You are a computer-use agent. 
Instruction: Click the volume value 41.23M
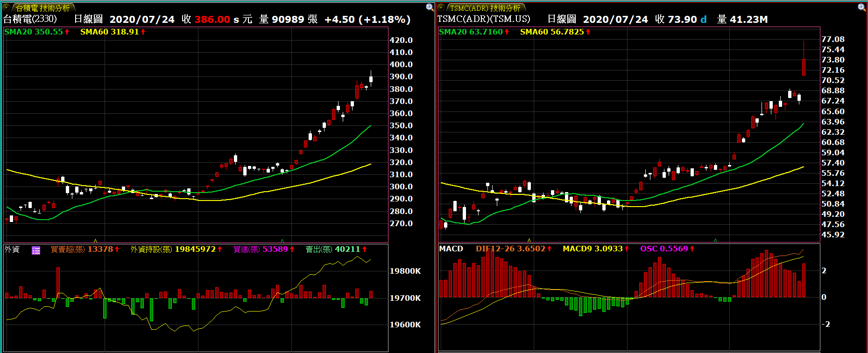(749, 20)
